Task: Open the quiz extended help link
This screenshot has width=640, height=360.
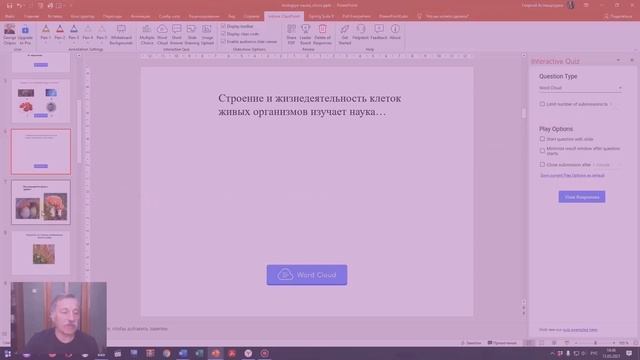Action: click(580, 329)
